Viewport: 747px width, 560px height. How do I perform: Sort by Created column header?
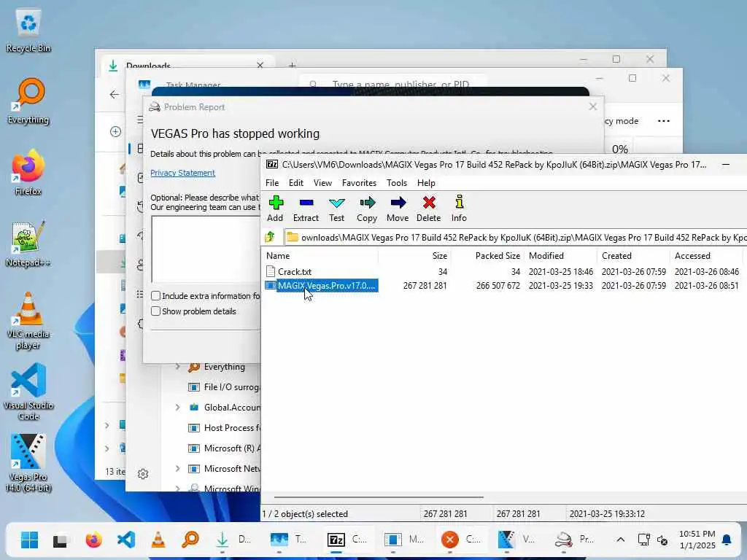[633, 256]
